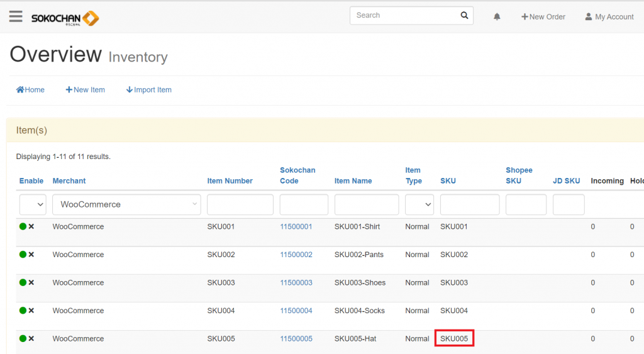644x354 pixels.
Task: Open the Item Type filter dropdown
Action: point(419,204)
